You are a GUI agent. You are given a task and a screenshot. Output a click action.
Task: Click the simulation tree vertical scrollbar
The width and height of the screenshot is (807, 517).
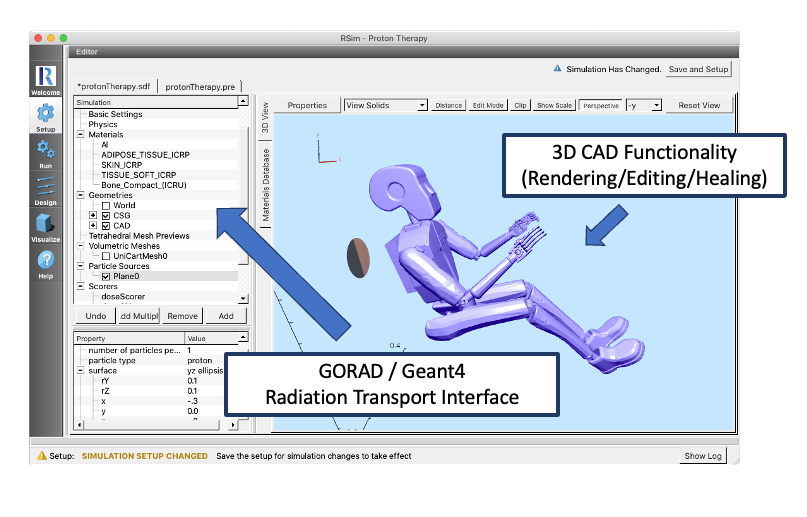(x=243, y=200)
